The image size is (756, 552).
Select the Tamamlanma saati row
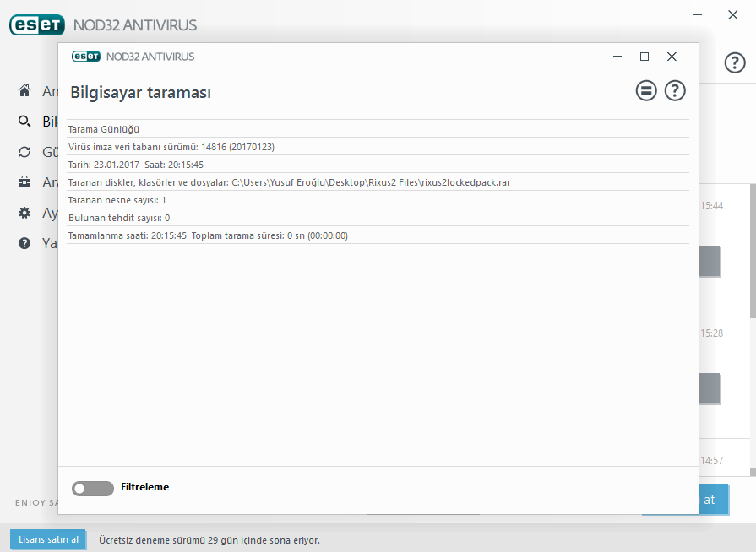378,235
